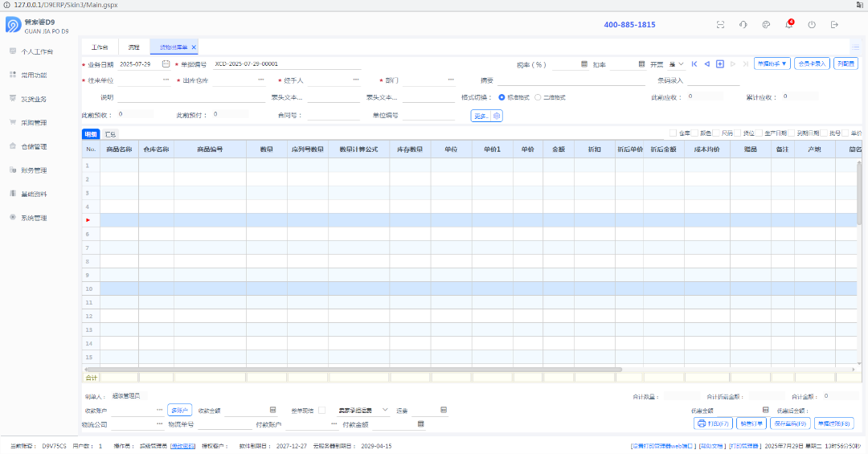Open ellipsis lookup for 部门
Image resolution: width=868 pixels, height=454 pixels.
pyautogui.click(x=451, y=80)
